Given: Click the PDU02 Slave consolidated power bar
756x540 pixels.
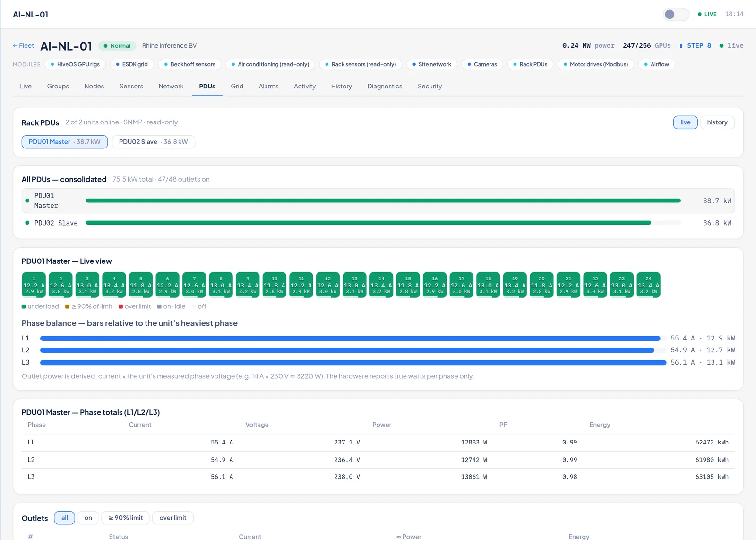Looking at the screenshot, I should [383, 223].
